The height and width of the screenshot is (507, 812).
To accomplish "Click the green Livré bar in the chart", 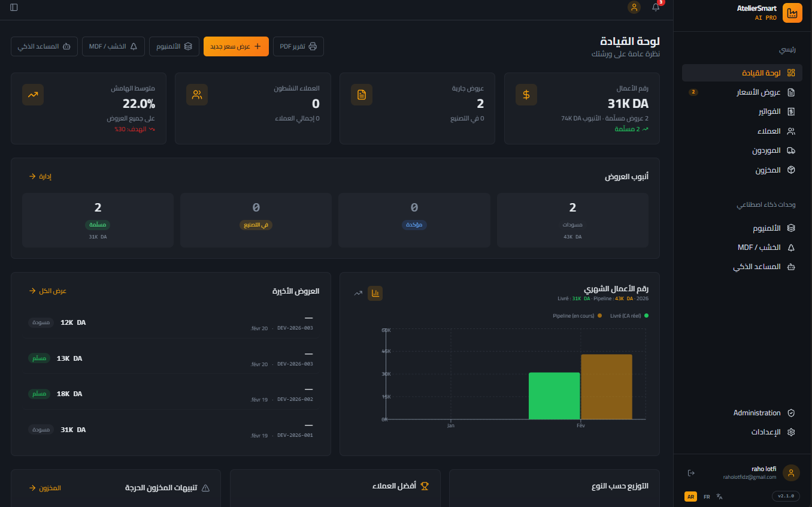I will (554, 396).
